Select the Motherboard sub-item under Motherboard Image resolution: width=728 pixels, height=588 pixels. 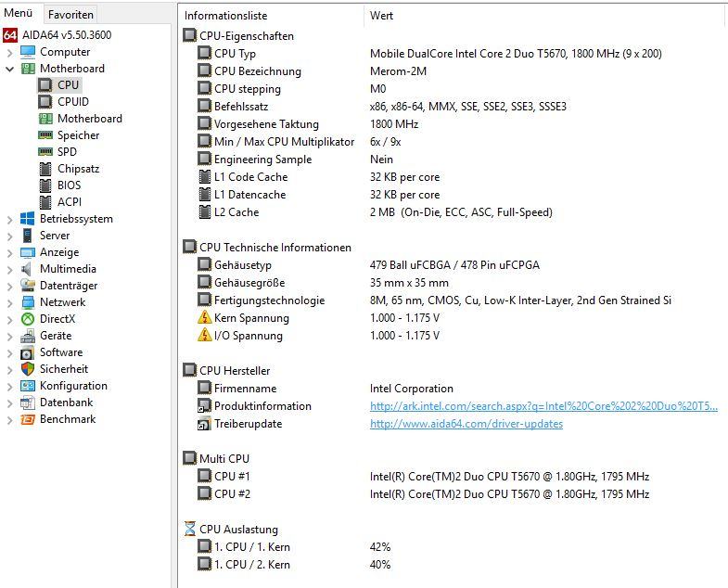click(90, 119)
